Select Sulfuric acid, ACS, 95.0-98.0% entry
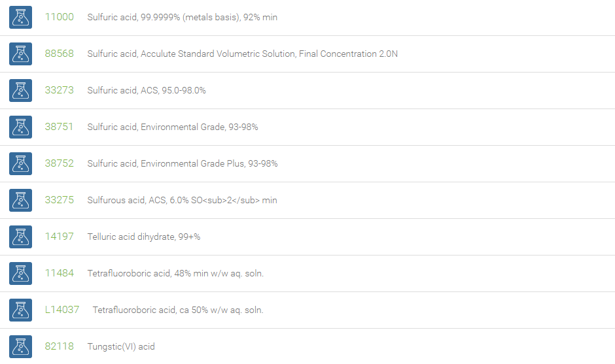This screenshot has height=364, width=615. 147,91
